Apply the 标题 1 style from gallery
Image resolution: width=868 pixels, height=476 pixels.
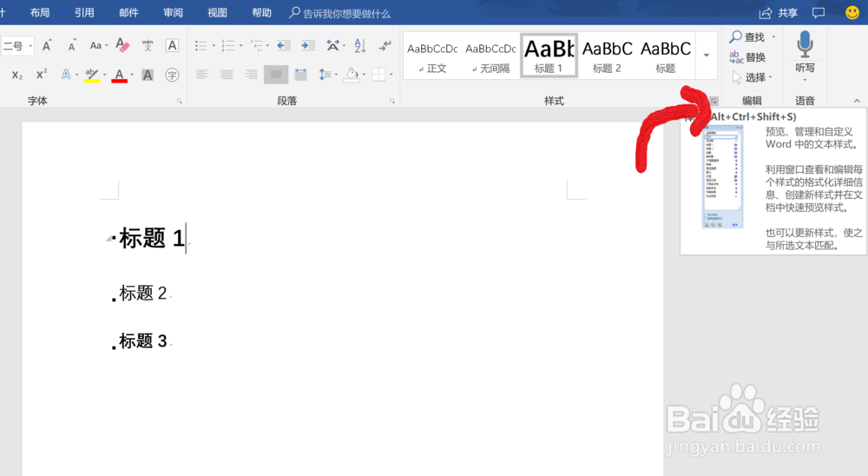549,55
